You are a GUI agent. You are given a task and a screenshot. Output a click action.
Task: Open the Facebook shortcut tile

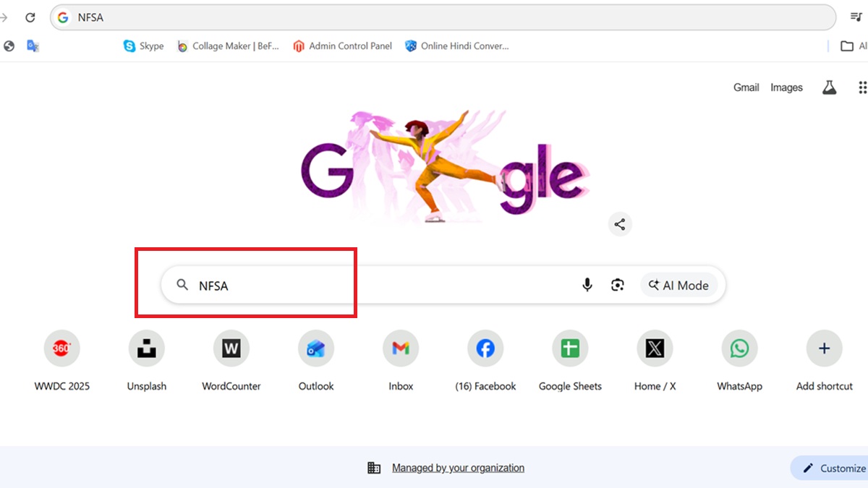485,349
